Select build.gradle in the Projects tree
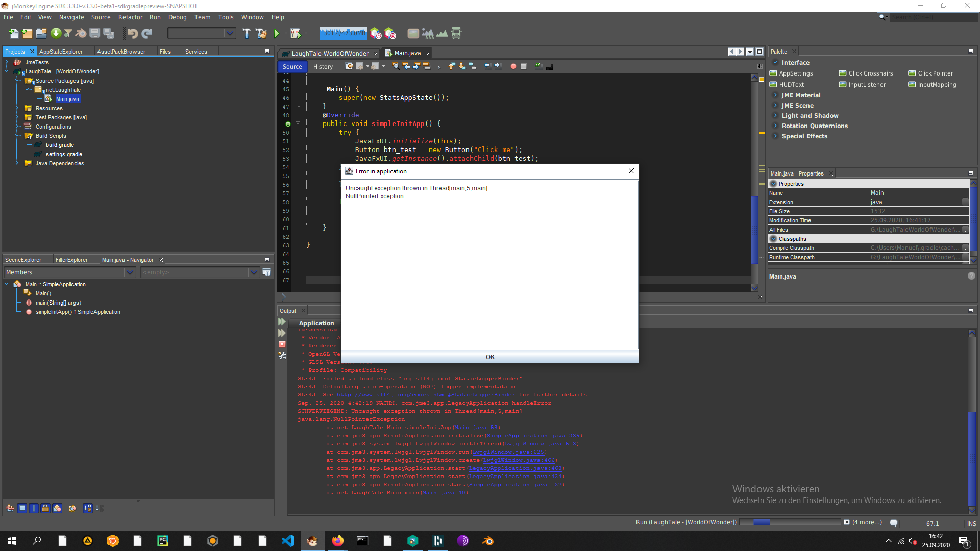This screenshot has width=980, height=551. point(59,145)
